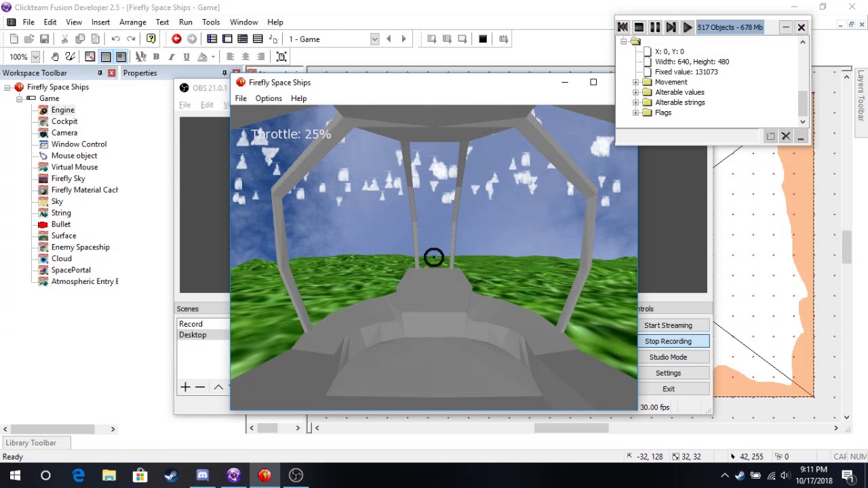Click the New file toolbar icon

(14, 39)
